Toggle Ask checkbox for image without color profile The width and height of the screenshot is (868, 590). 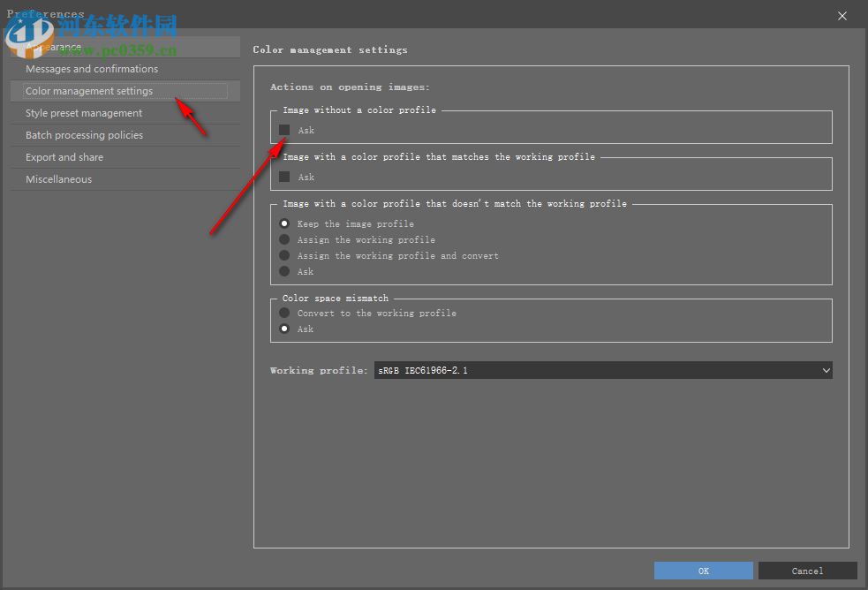point(284,130)
